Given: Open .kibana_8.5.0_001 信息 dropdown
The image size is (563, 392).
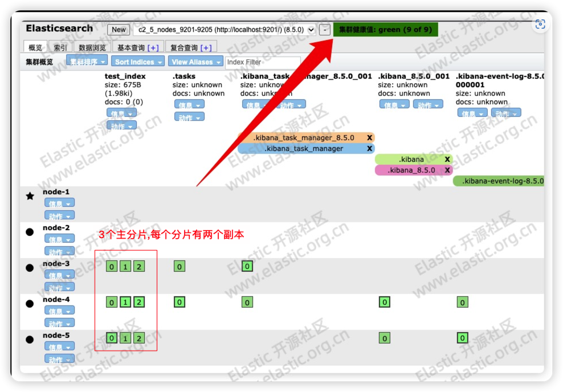Looking at the screenshot, I should coord(394,105).
